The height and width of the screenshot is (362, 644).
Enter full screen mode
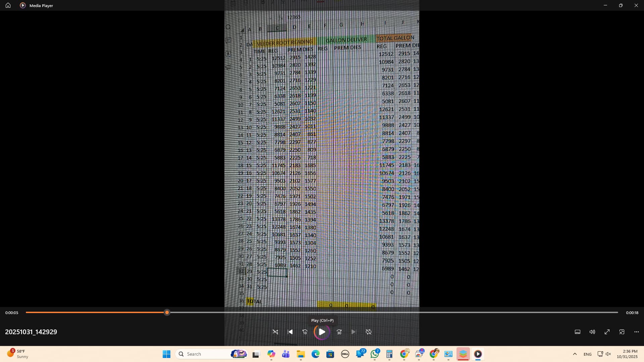tap(607, 332)
